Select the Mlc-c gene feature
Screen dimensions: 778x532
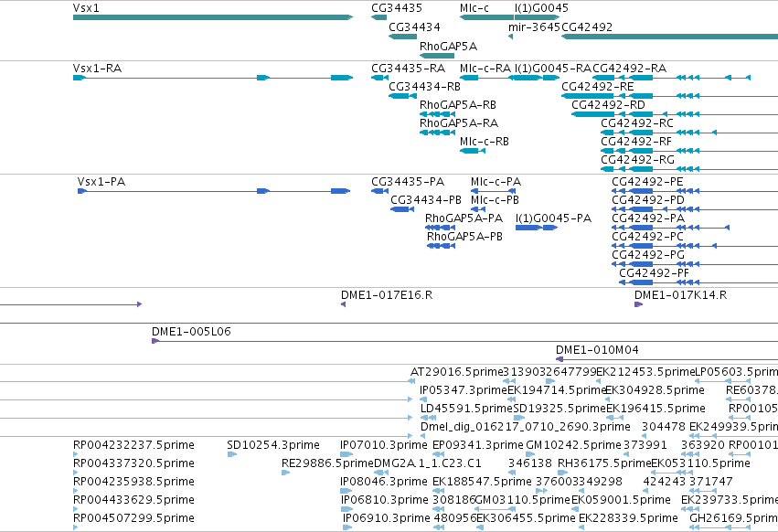[x=486, y=17]
